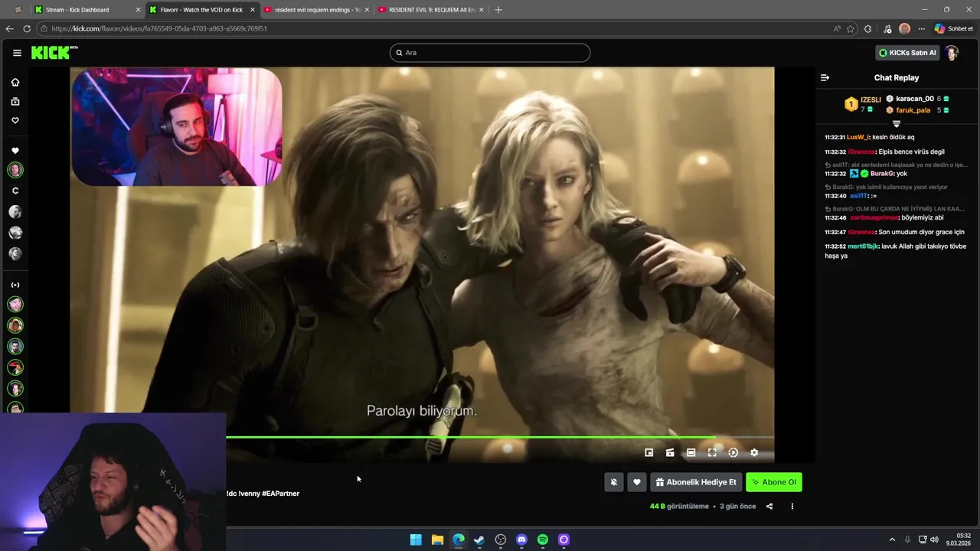Screen dimensions: 980x551
Task: Show hidden system tray icons
Action: [893, 540]
